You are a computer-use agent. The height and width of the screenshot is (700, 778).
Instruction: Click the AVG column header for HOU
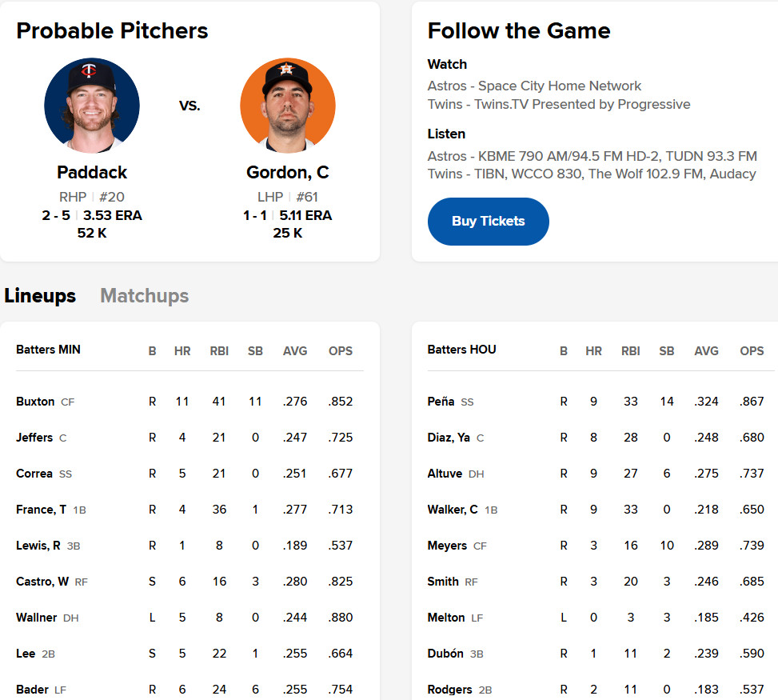(706, 351)
